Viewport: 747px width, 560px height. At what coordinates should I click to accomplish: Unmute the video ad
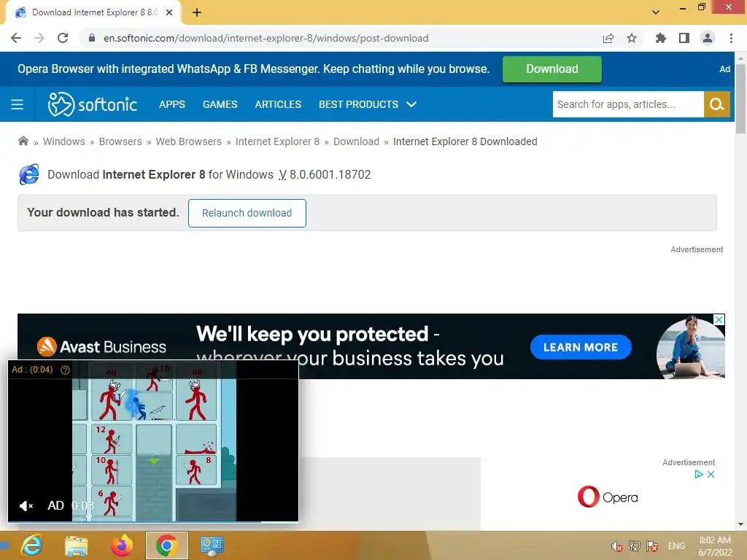pyautogui.click(x=26, y=506)
